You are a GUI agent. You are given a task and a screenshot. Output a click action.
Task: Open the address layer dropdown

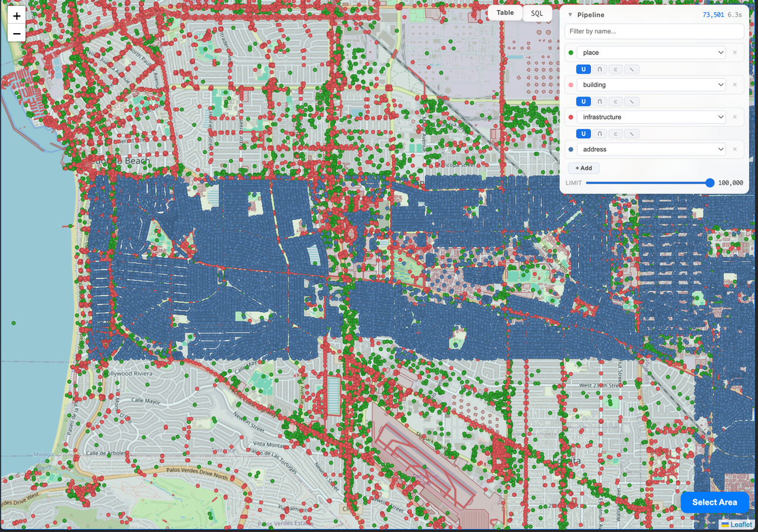(652, 149)
